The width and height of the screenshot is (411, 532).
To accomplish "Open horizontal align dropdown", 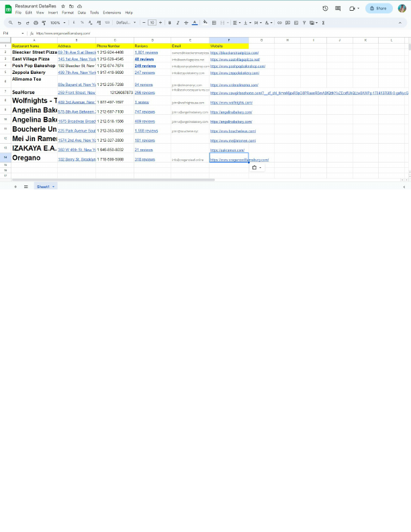I will click(x=236, y=23).
